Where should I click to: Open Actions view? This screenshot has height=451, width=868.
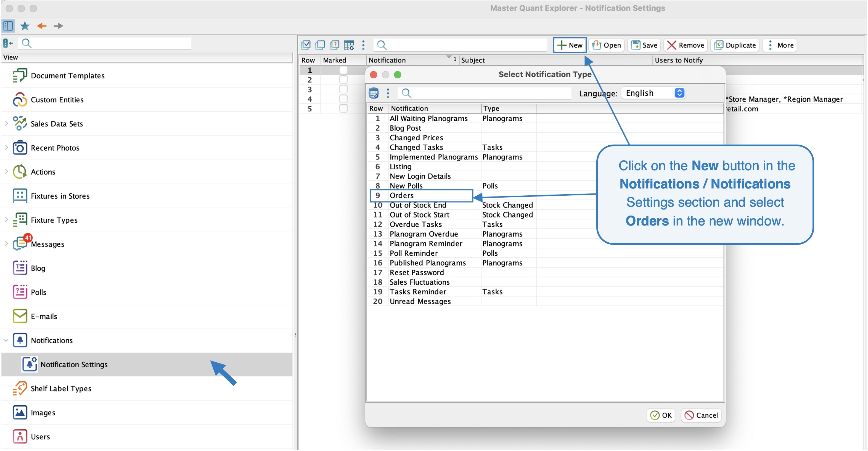tap(147, 172)
